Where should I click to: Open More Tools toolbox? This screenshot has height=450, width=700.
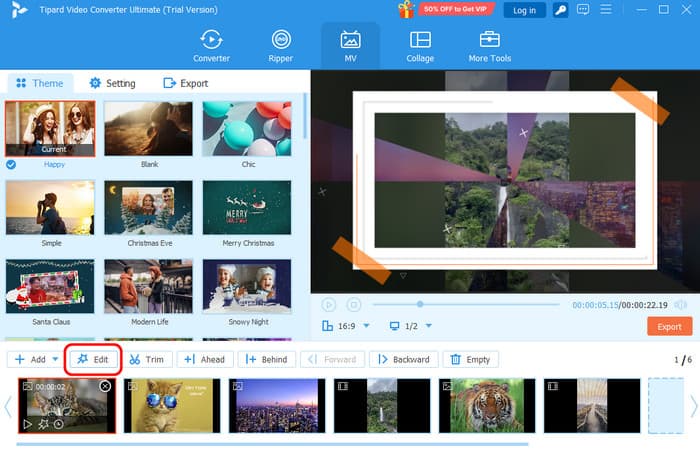[x=489, y=45]
